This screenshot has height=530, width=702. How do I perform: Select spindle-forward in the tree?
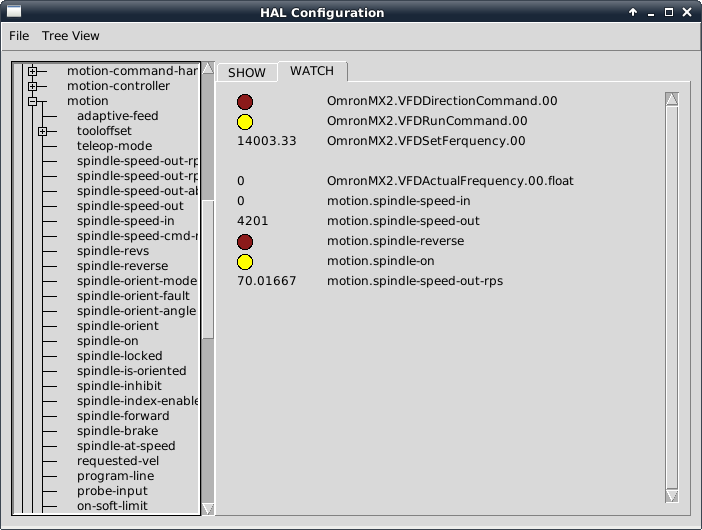(x=123, y=416)
